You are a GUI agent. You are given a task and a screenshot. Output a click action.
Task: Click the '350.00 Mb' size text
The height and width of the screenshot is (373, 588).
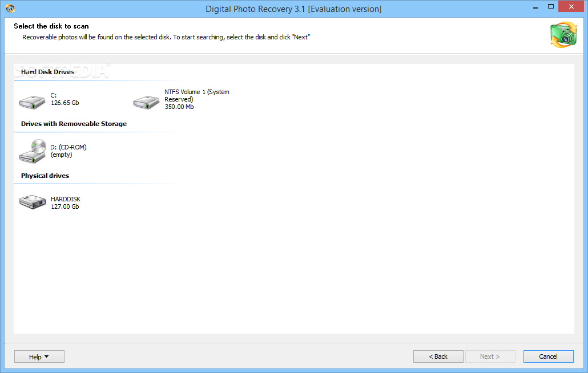(179, 107)
